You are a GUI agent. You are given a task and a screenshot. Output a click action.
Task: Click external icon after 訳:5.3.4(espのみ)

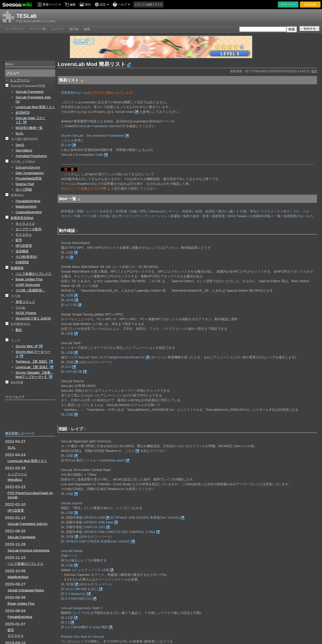(x=89, y=594)
